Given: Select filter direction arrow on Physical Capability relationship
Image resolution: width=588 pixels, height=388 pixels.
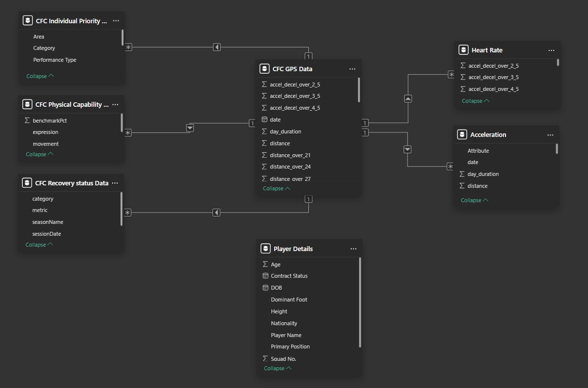Looking at the screenshot, I should pyautogui.click(x=190, y=128).
